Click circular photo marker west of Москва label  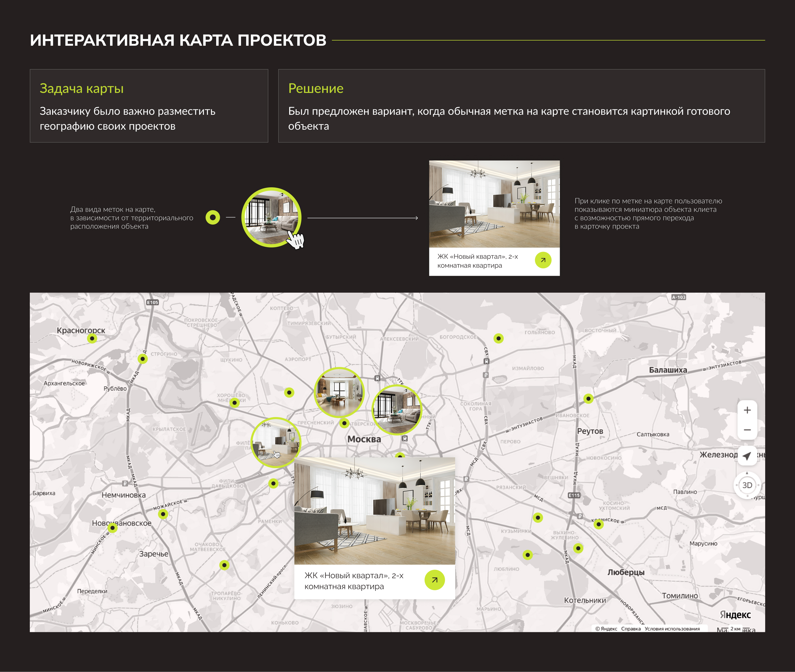(x=276, y=442)
